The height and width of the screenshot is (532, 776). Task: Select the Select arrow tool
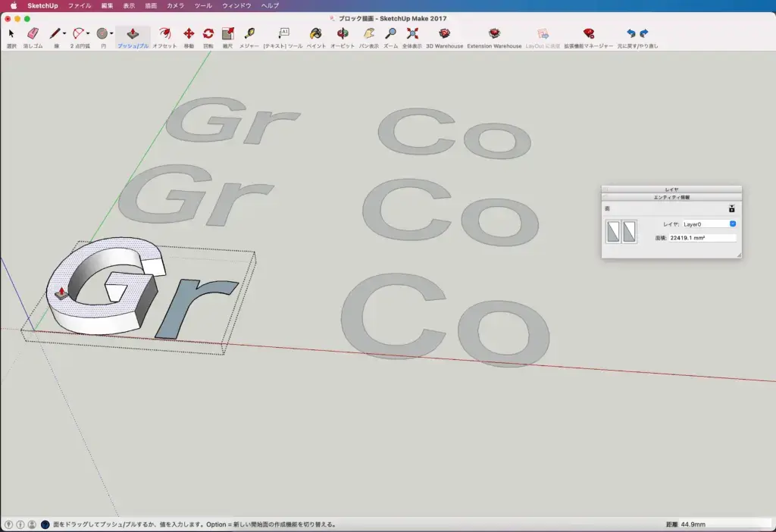[x=11, y=33]
